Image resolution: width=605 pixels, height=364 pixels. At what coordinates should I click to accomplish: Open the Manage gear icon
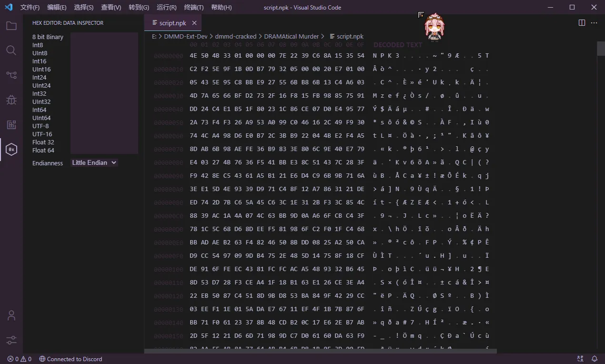tap(11, 340)
